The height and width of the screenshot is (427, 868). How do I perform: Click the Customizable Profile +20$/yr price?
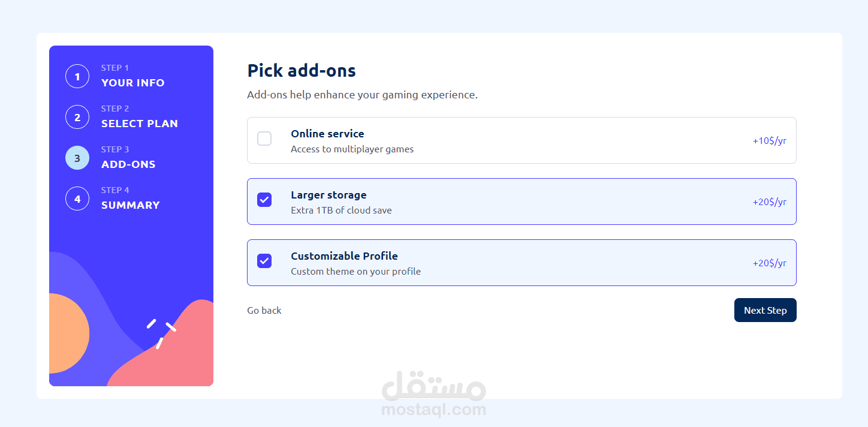tap(769, 263)
